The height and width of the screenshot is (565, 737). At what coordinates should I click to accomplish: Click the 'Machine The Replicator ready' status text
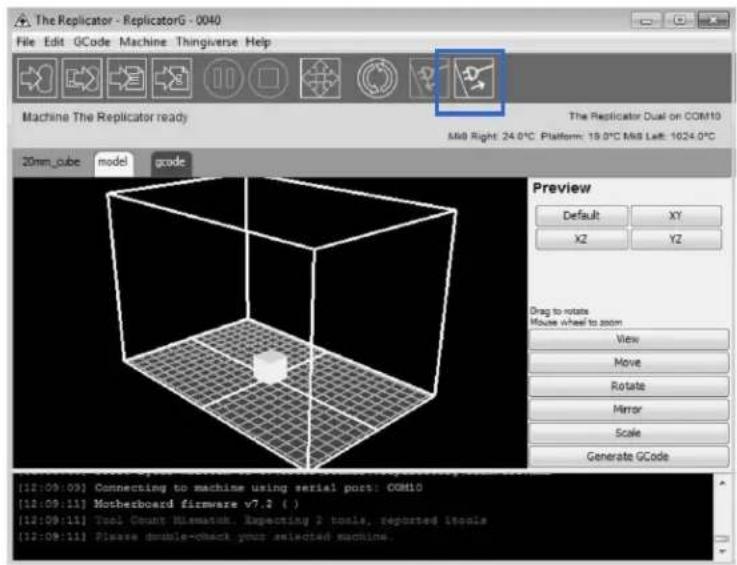coord(105,117)
